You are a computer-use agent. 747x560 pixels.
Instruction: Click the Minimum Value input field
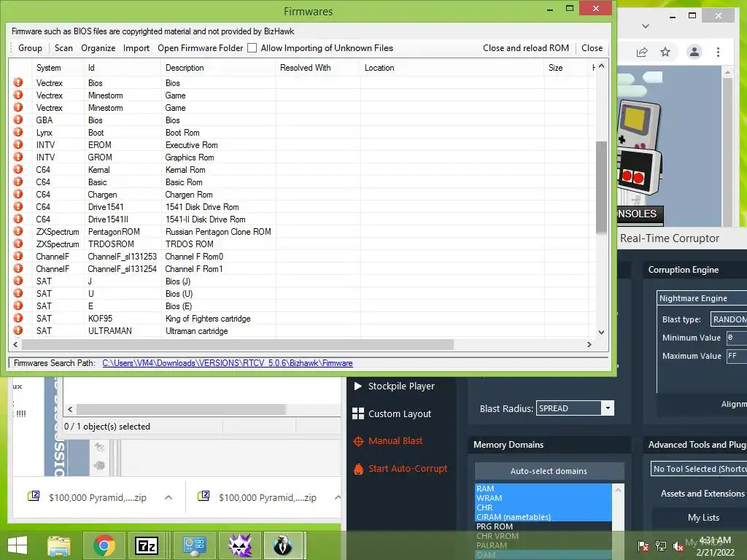pos(737,338)
